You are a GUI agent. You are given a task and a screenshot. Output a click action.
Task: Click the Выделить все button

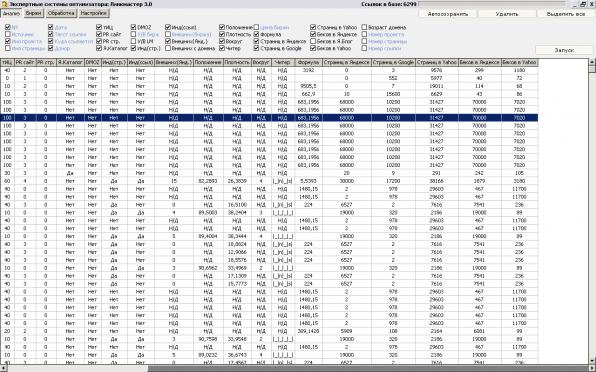(x=566, y=14)
